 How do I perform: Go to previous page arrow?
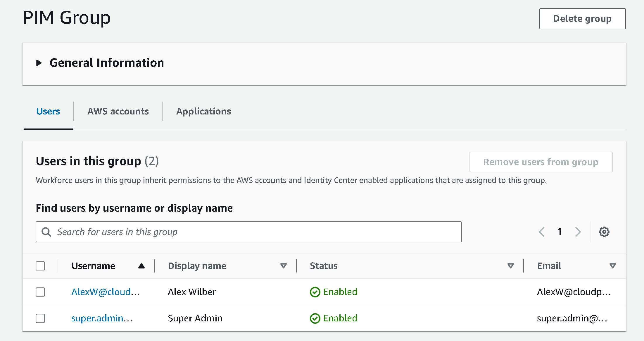point(541,232)
